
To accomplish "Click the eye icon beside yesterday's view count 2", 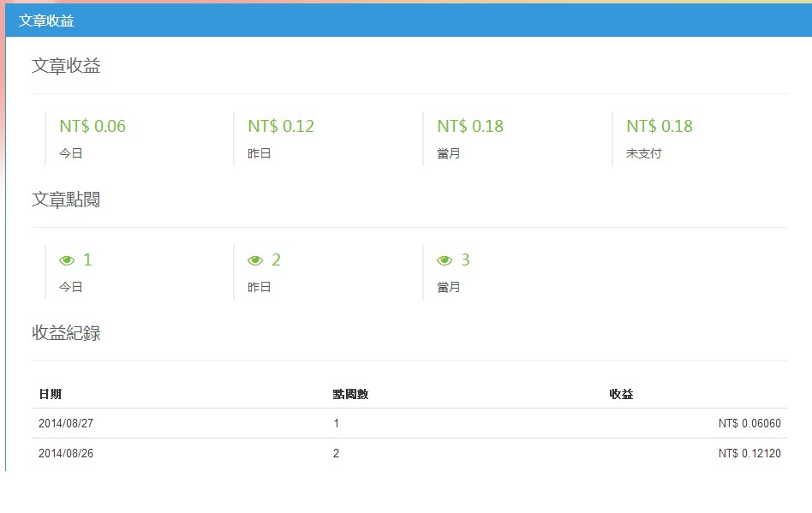I will 255,260.
